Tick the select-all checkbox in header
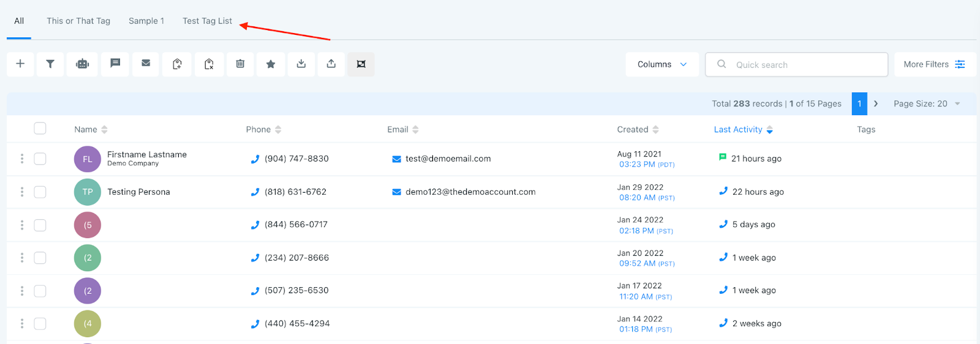The width and height of the screenshot is (980, 344). tap(40, 129)
